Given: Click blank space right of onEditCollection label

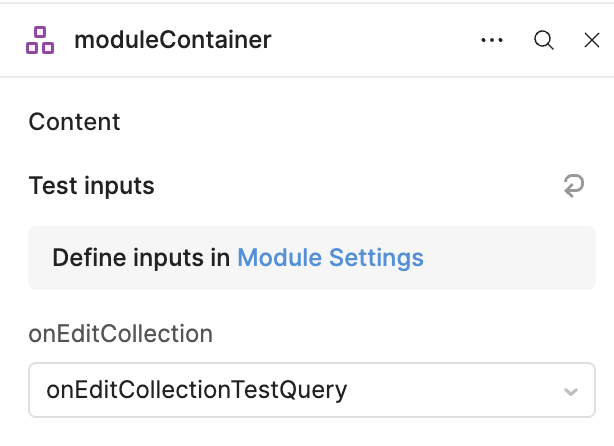Looking at the screenshot, I should [x=400, y=334].
